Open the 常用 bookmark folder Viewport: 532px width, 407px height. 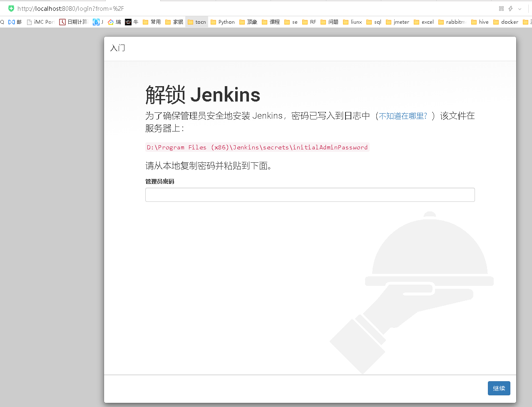[x=152, y=22]
